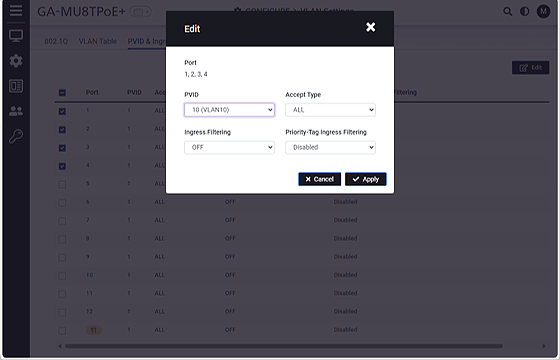Screen dimensions: 560x360
Task: Click the scroll-left arrow of the table
Action: (x=60, y=346)
